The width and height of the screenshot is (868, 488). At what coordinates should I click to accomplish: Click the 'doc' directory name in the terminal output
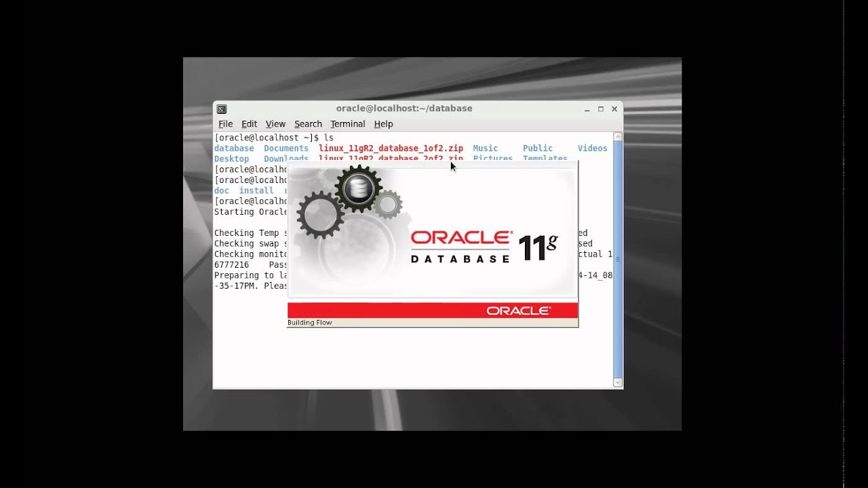(x=222, y=191)
